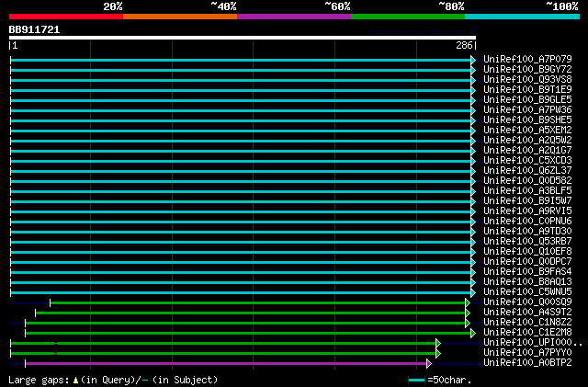Screen dimensions: 588x387
Task: Click the purple arrowhead ending the A0BTP2 alignment
Action: 429,364
